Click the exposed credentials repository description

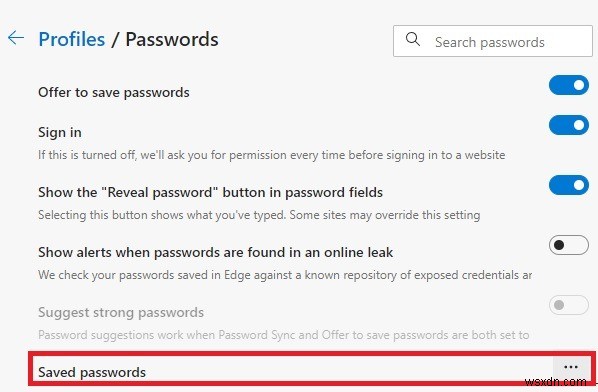[x=285, y=275]
